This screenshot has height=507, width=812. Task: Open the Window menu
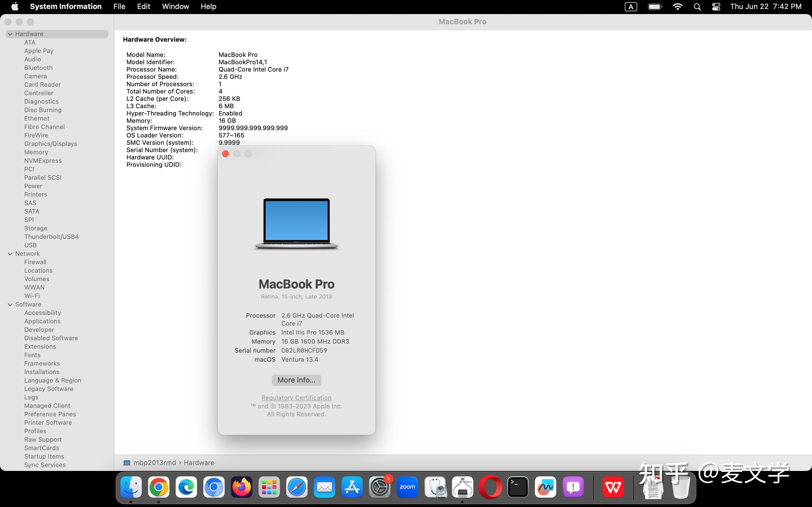[175, 7]
